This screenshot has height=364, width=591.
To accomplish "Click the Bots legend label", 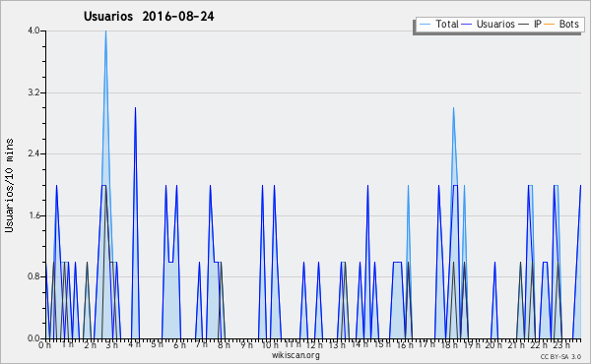I will point(568,24).
